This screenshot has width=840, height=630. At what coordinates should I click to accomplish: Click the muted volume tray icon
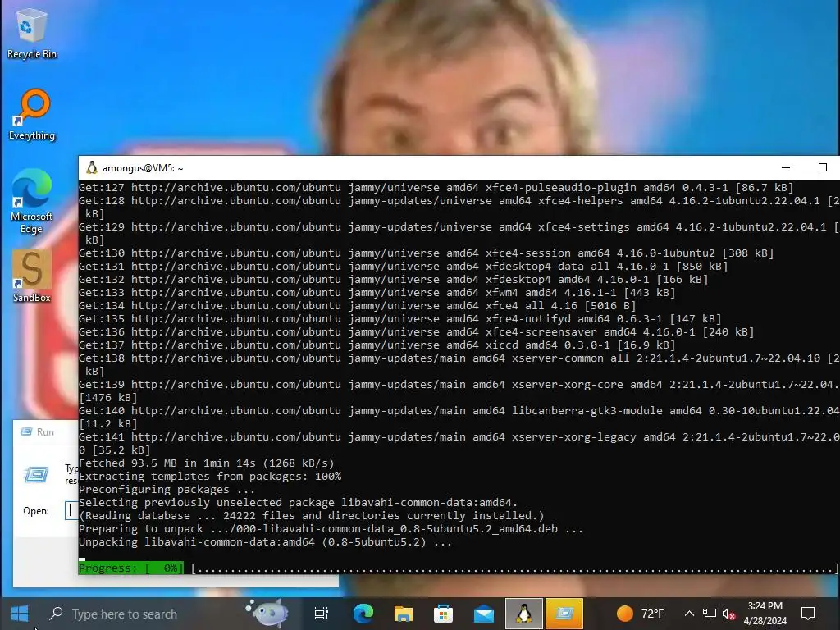click(728, 614)
